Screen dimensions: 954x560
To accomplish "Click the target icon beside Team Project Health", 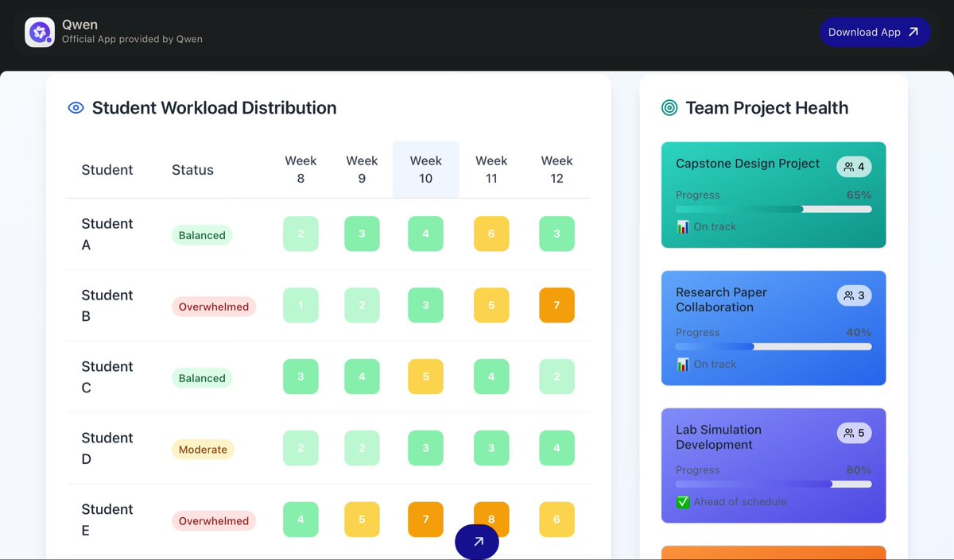I will pos(669,108).
